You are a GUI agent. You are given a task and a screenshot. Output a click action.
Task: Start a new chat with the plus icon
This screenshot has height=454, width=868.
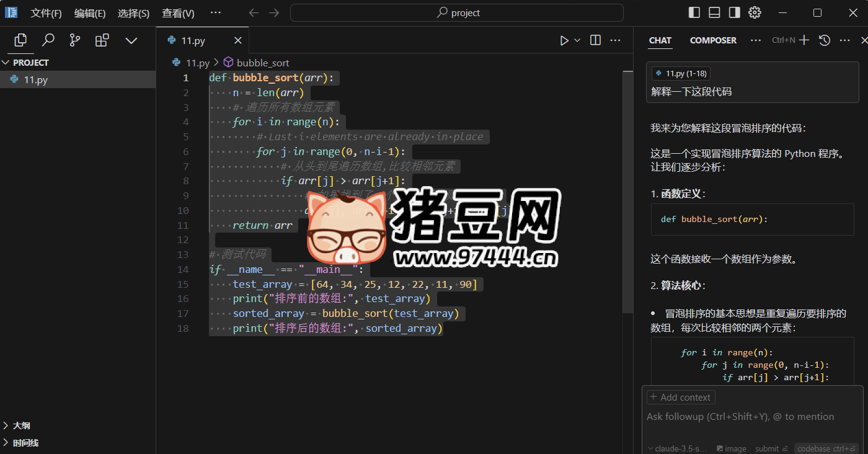click(x=804, y=40)
